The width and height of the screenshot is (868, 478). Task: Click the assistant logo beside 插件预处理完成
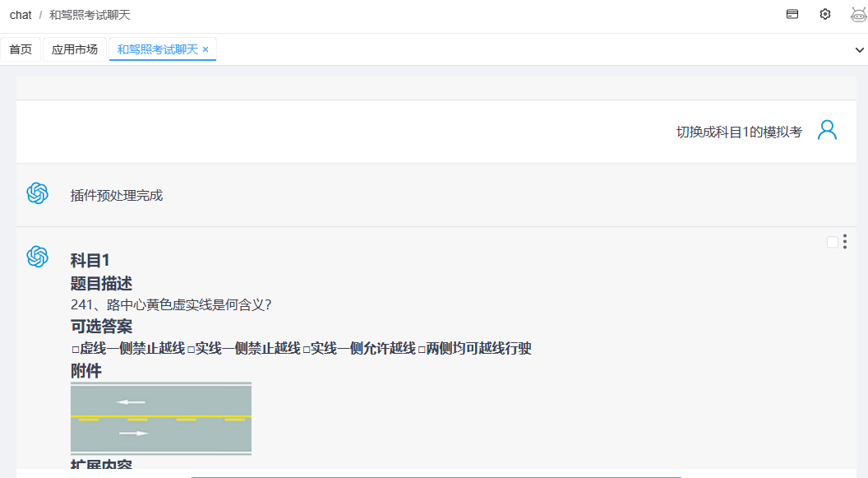pos(38,193)
